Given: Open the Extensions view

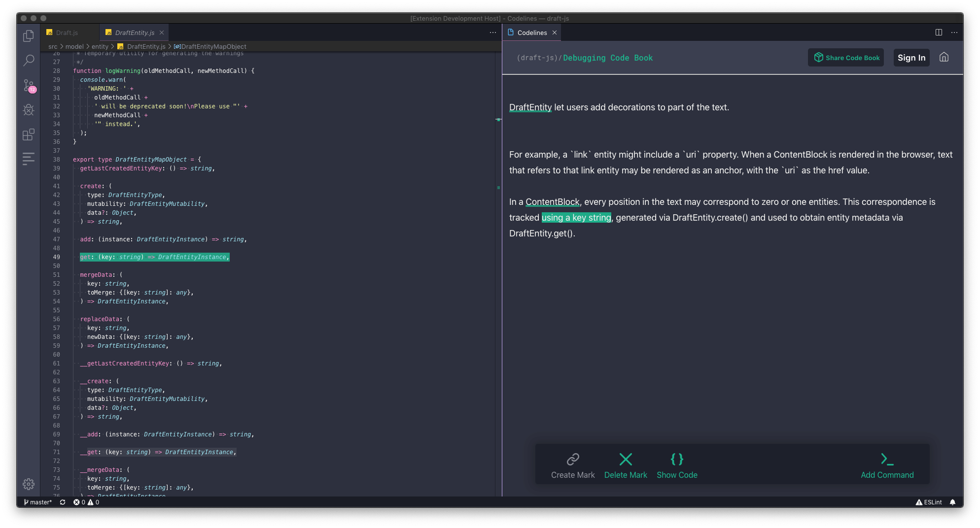Looking at the screenshot, I should tap(28, 134).
